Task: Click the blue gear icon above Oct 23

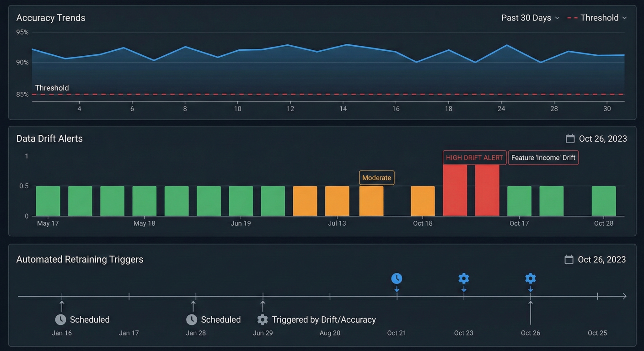Action: tap(464, 278)
